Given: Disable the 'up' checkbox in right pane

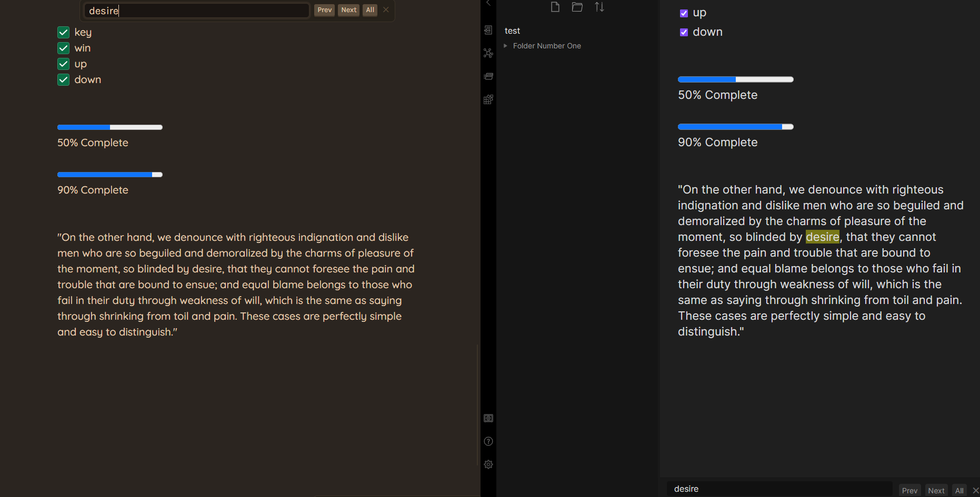Looking at the screenshot, I should (684, 13).
